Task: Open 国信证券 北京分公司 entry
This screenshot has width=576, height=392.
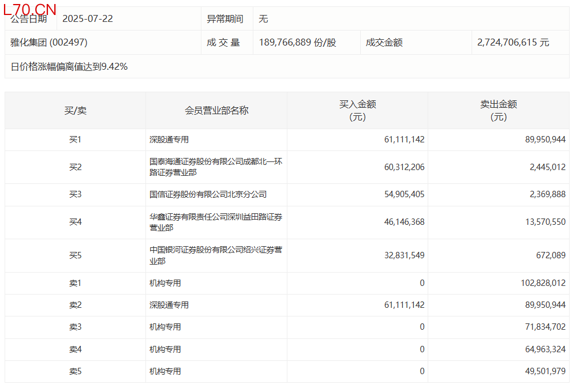Action: [x=208, y=195]
